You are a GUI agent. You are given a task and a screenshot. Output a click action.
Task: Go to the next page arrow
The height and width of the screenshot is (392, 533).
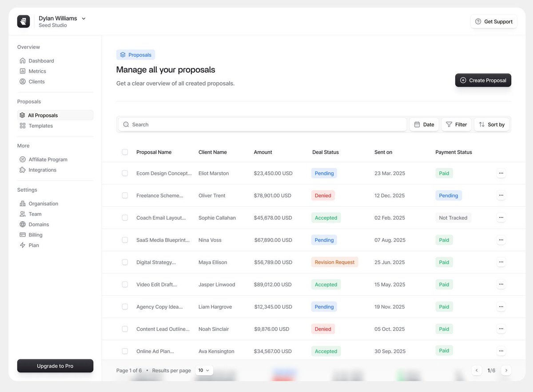[506, 370]
